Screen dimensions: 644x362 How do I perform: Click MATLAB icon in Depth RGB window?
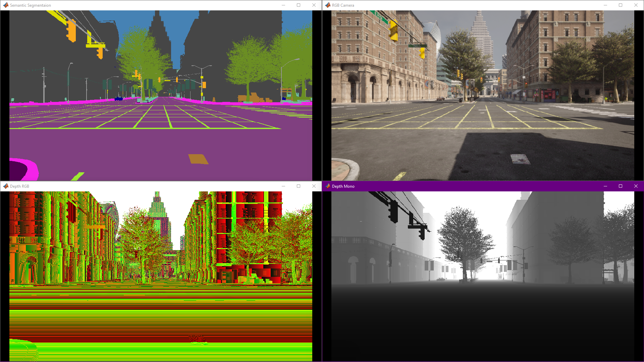point(6,186)
